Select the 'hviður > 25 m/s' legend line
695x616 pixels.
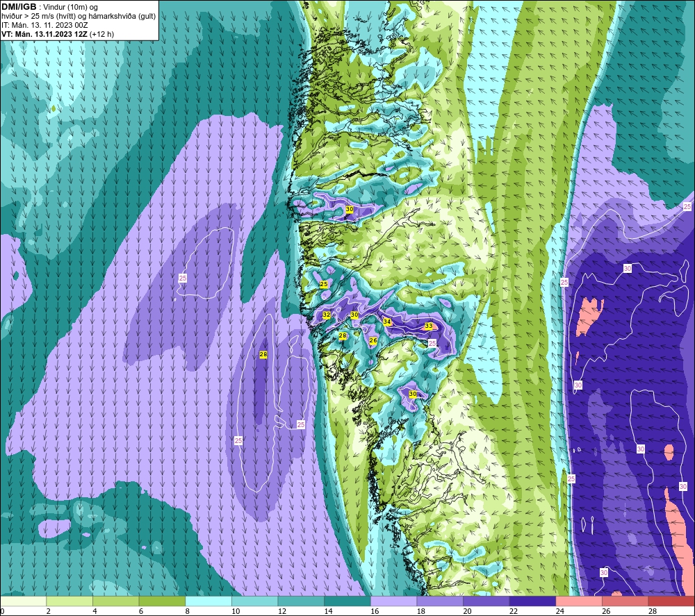(x=79, y=16)
